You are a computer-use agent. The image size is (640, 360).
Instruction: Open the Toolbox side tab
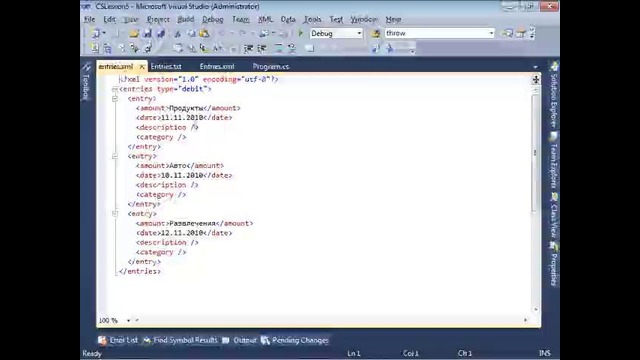[86, 82]
